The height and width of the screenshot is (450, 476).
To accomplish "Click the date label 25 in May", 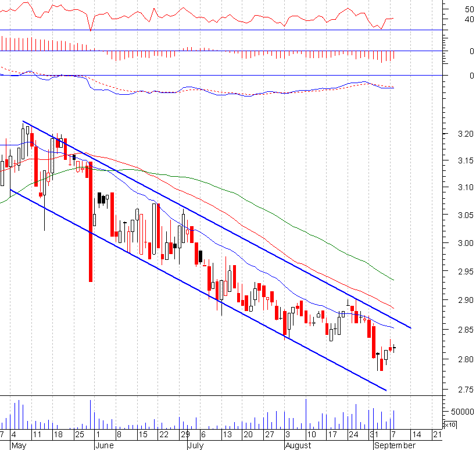I will (79, 434).
